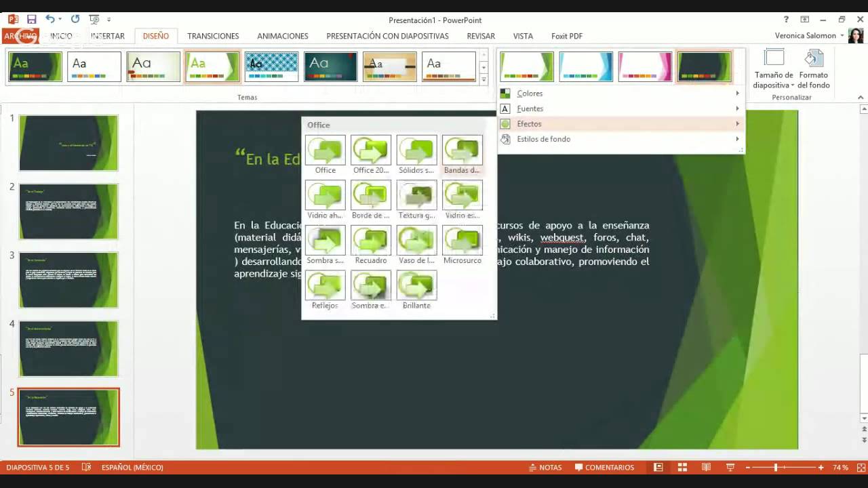The height and width of the screenshot is (488, 868).
Task: Open the Colores submenu
Action: [620, 94]
